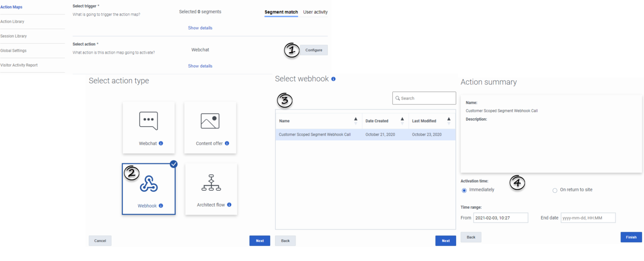Image resolution: width=644 pixels, height=261 pixels.
Task: Open Action Maps in sidebar
Action: [x=11, y=7]
